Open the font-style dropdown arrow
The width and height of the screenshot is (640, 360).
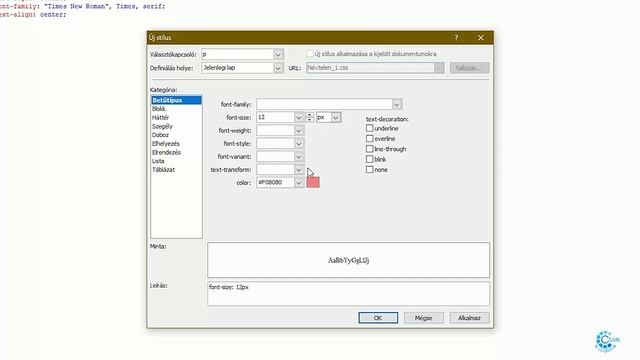(x=299, y=144)
